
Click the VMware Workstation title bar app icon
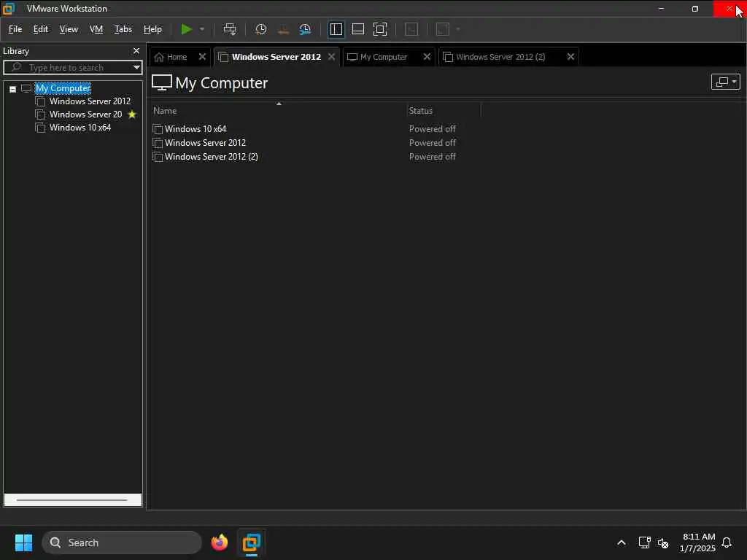click(9, 9)
